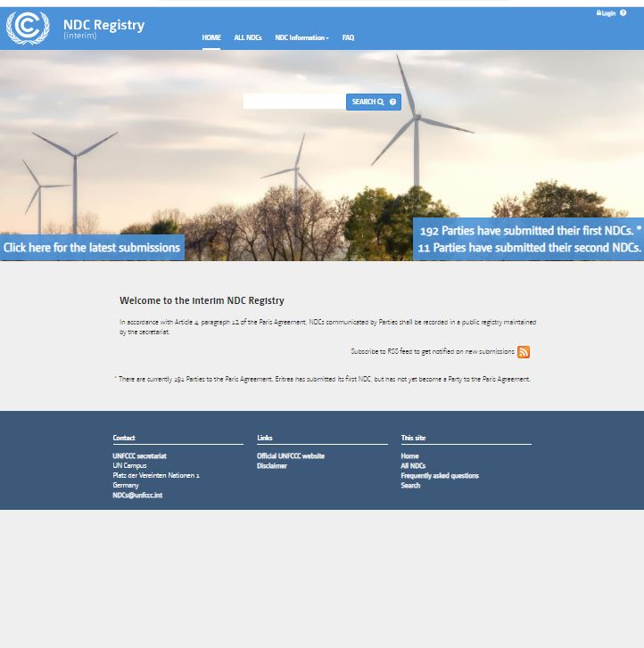The height and width of the screenshot is (648, 644).
Task: Open Frequently asked questions footer link
Action: (440, 476)
